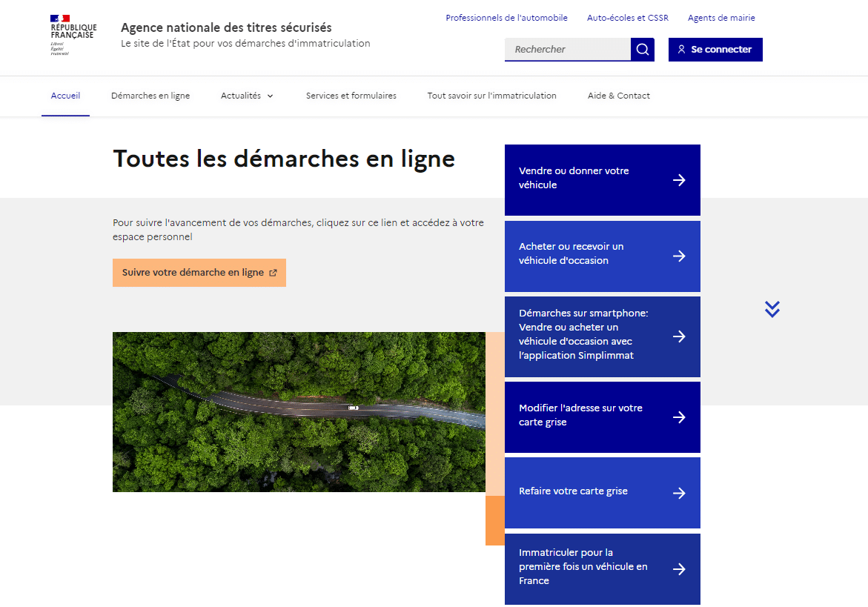Open Auto-écoles et CSSR link
The width and height of the screenshot is (868, 607).
click(x=628, y=18)
